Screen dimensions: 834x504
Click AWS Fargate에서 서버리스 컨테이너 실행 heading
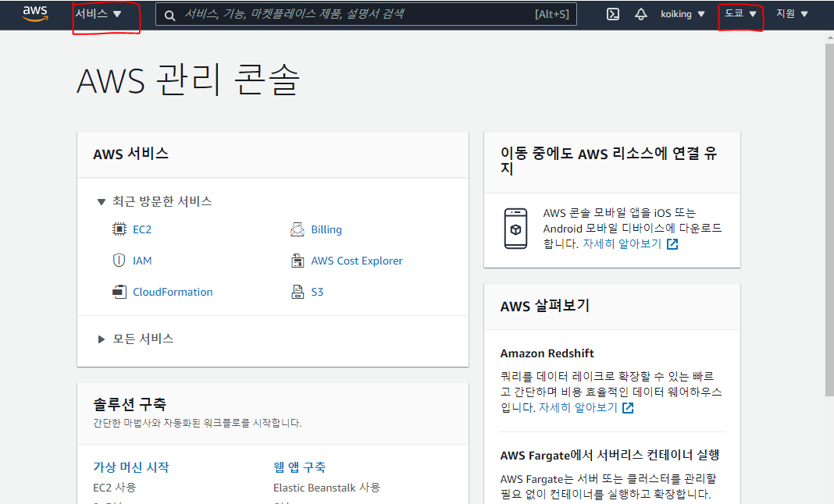click(610, 456)
